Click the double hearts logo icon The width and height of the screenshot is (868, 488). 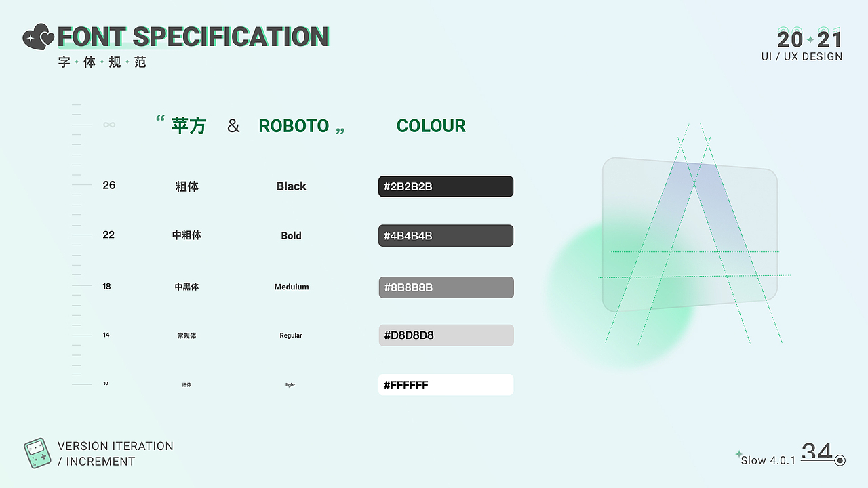[x=39, y=36]
